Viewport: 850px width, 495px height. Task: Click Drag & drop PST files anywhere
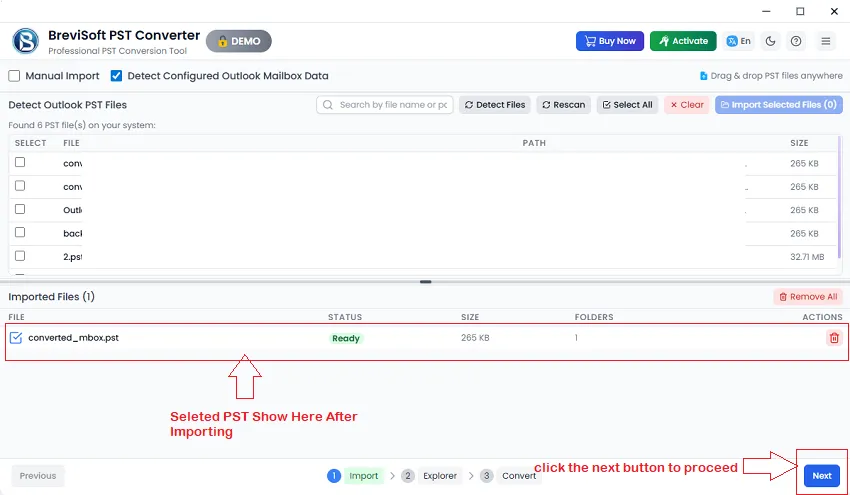coord(771,76)
